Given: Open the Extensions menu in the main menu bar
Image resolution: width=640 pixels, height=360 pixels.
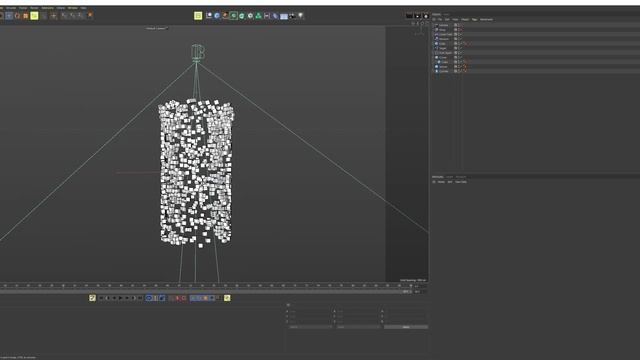Looking at the screenshot, I should [x=47, y=8].
